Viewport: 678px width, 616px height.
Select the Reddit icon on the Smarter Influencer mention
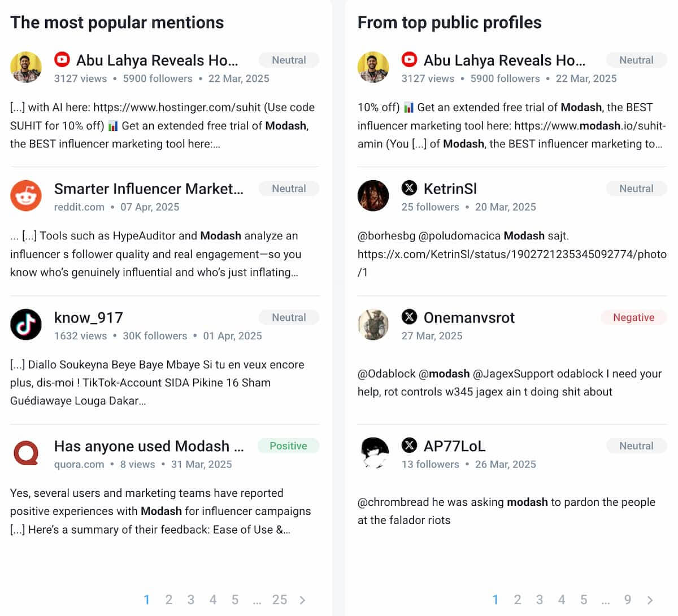click(25, 195)
